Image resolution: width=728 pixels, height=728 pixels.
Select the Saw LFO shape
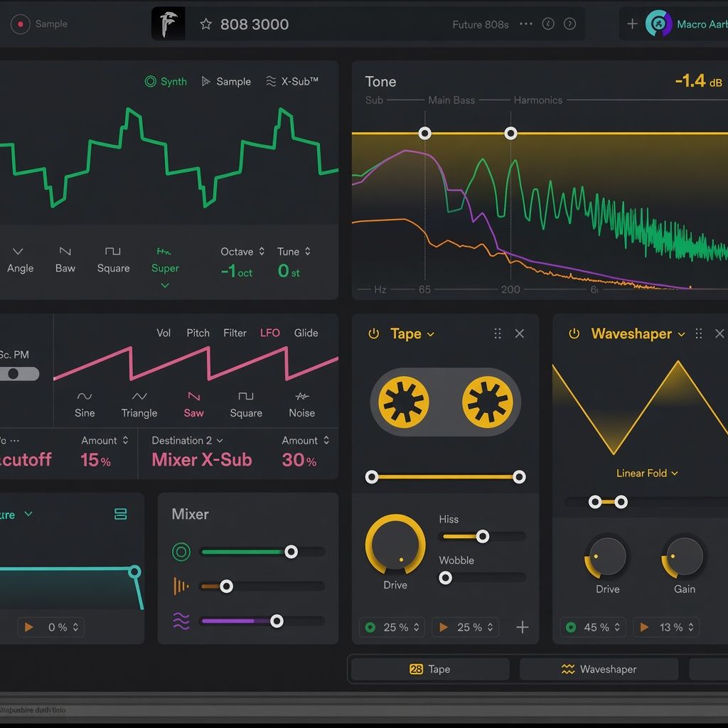click(x=193, y=405)
